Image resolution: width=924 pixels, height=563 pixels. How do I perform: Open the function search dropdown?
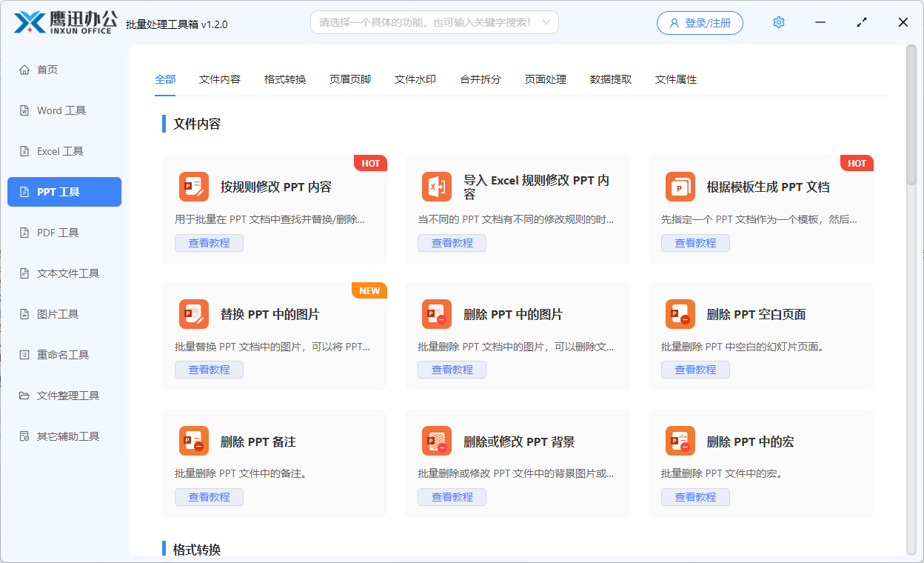tap(434, 22)
